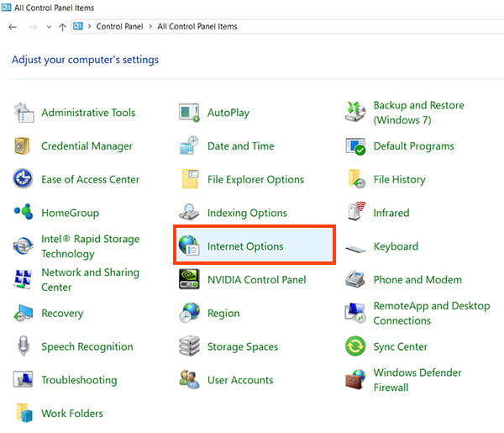Open the Infrared device icon
This screenshot has width=504, height=433.
point(356,213)
